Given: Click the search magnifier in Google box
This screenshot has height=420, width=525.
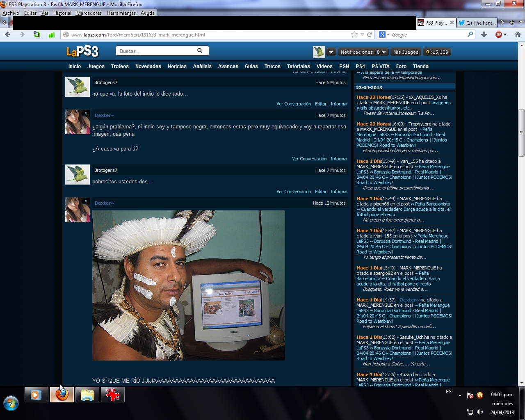Looking at the screenshot, I should point(470,35).
